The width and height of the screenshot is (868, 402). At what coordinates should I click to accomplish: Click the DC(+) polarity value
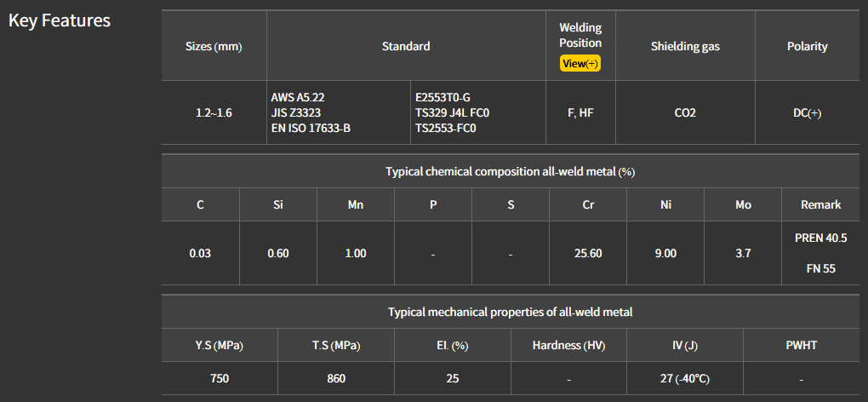coord(807,112)
